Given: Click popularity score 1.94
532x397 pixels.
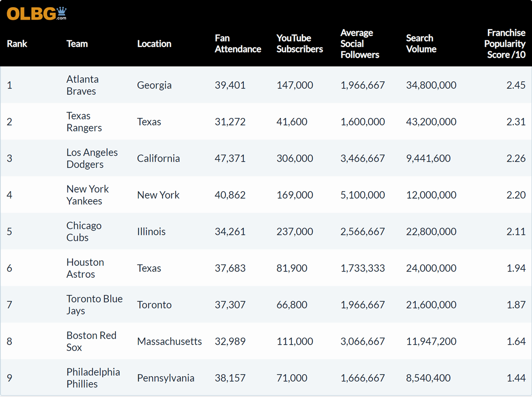Looking at the screenshot, I should tap(516, 268).
